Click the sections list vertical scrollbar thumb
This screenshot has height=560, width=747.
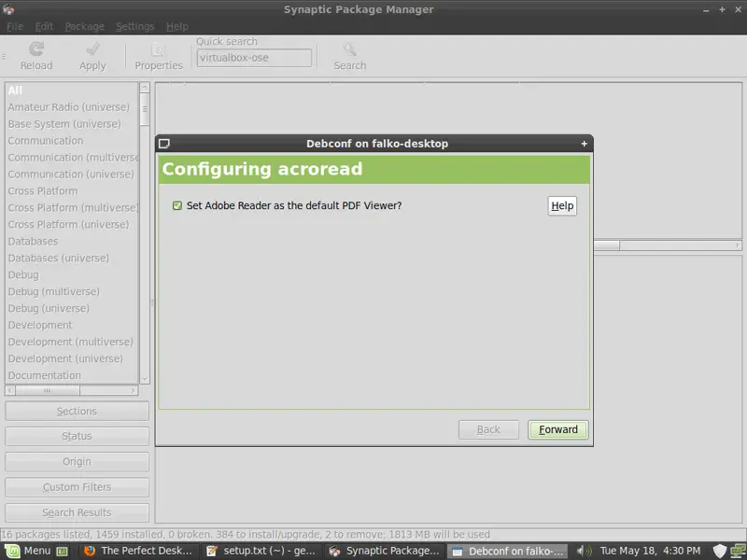pyautogui.click(x=145, y=109)
